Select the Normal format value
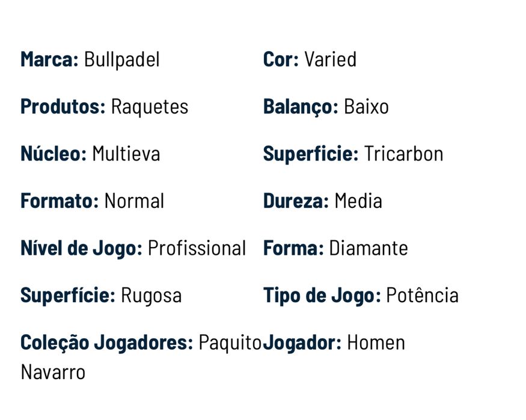Screen dimensions: 526x420 click(x=134, y=201)
